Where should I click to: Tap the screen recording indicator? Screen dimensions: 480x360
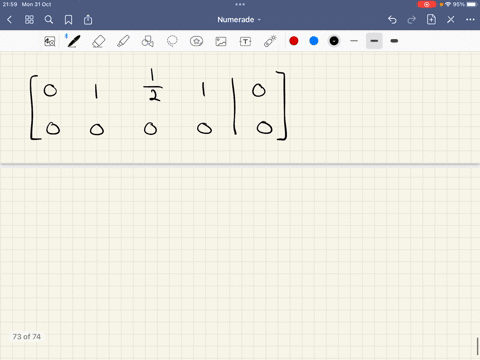(427, 4)
